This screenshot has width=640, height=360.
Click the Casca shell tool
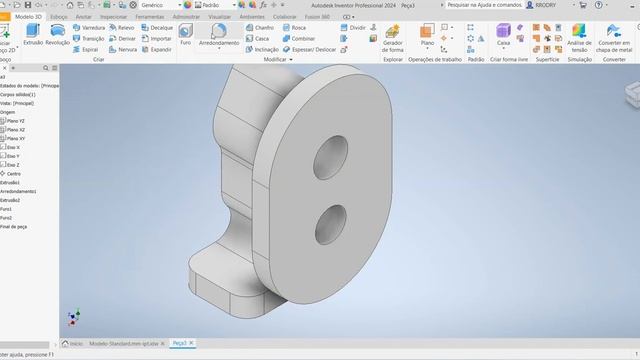[x=257, y=38]
